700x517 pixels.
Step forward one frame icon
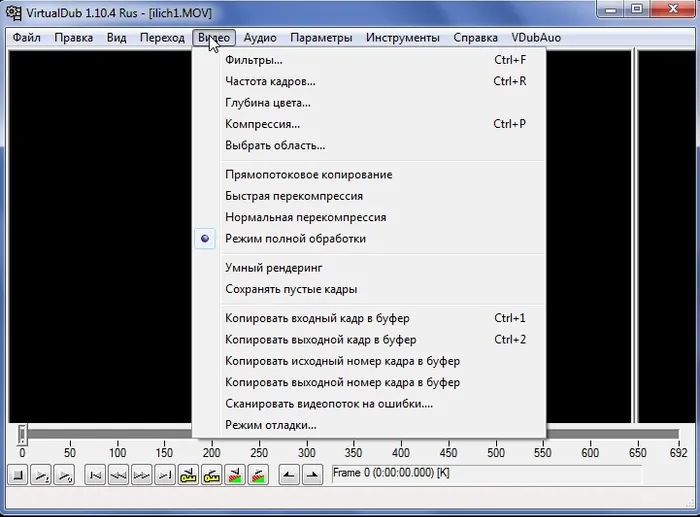(142, 475)
